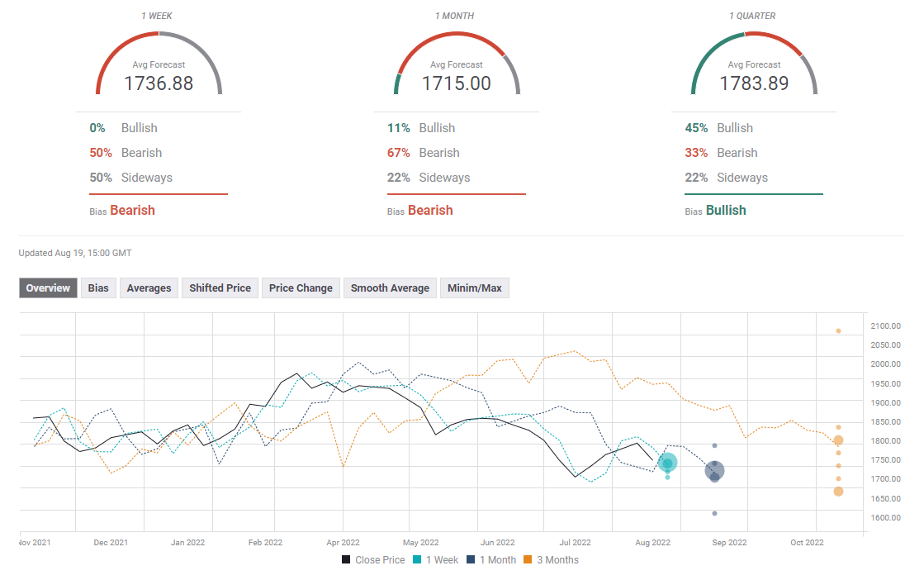Open the Bias chart tab
The image size is (924, 580).
(x=98, y=288)
